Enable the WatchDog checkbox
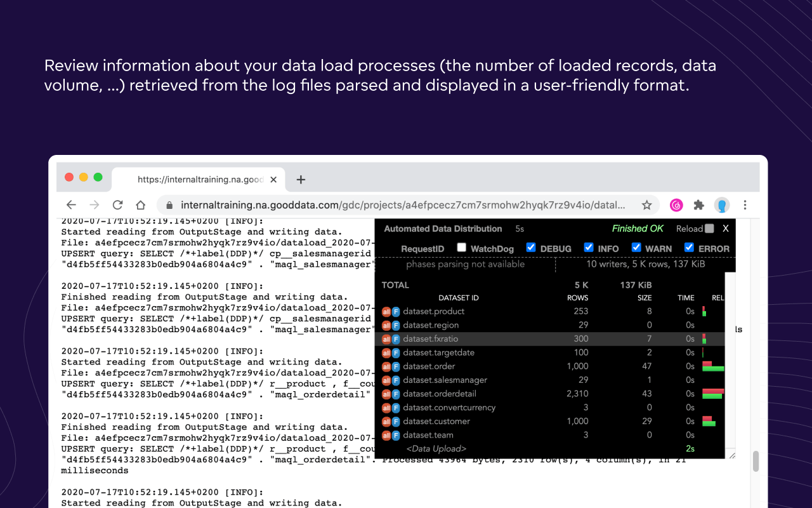 pyautogui.click(x=461, y=247)
